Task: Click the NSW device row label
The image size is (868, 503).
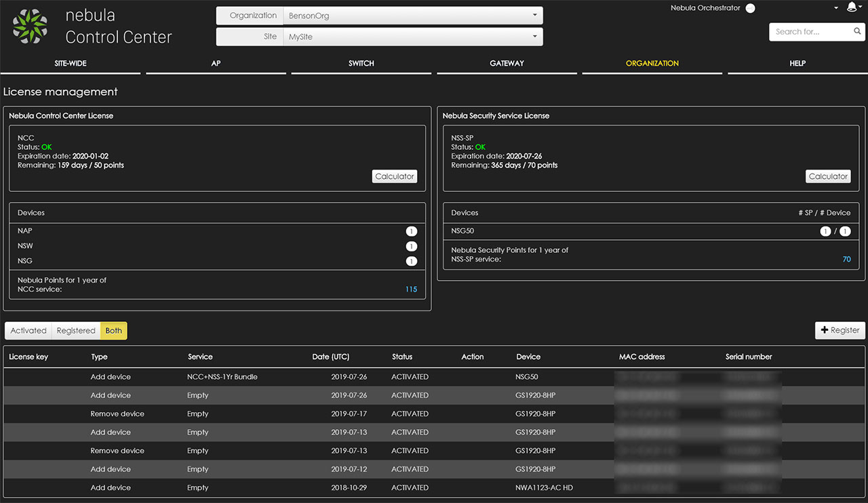Action: coord(25,246)
